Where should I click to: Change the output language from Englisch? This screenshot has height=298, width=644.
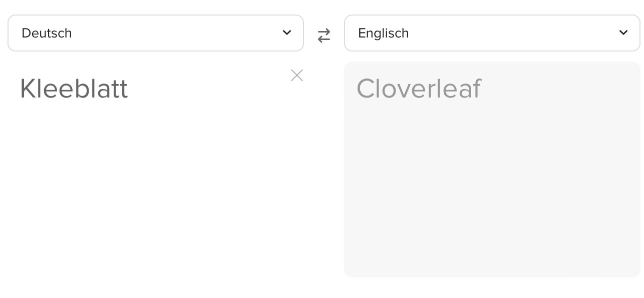click(492, 33)
